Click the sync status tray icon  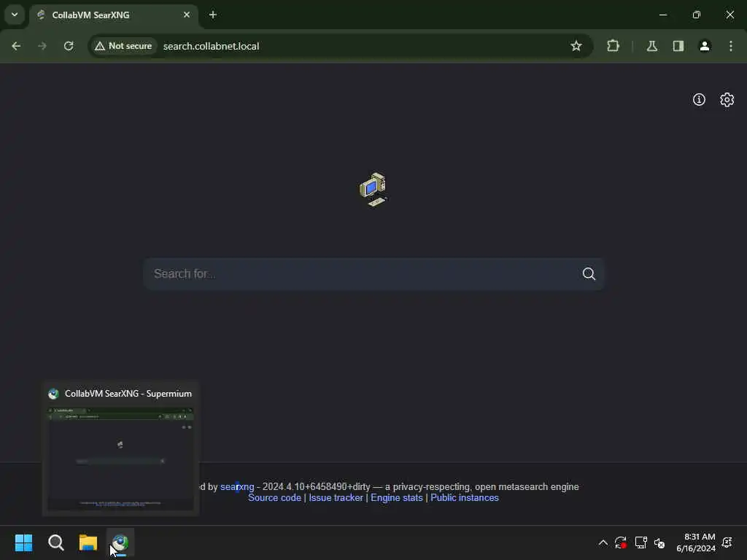click(x=621, y=542)
